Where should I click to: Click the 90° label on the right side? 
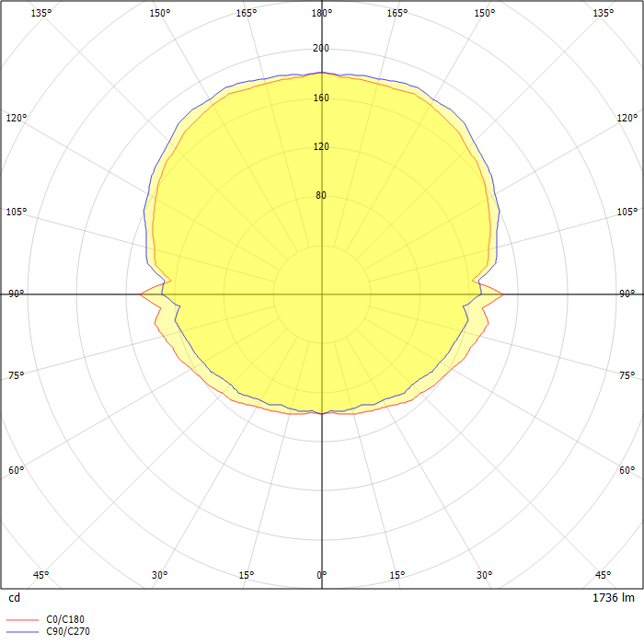point(627,293)
